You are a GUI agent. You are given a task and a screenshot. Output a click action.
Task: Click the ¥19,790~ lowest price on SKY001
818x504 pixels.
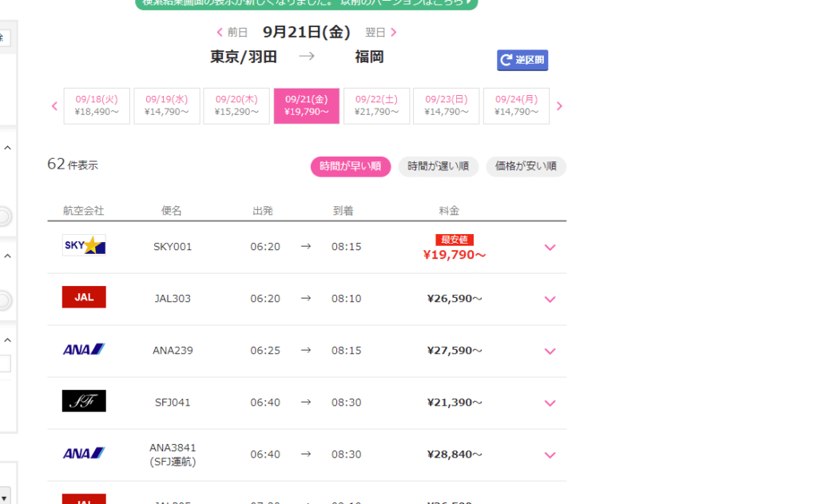click(x=455, y=255)
